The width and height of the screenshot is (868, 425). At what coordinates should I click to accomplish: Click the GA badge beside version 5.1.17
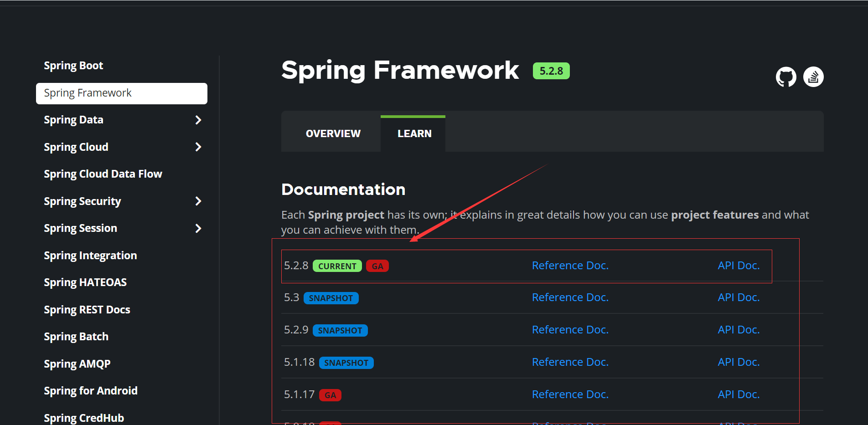(331, 395)
